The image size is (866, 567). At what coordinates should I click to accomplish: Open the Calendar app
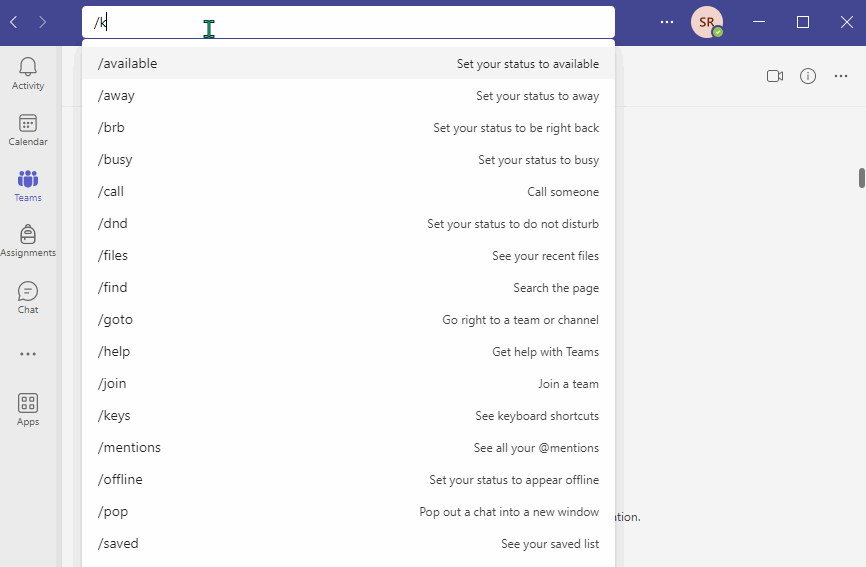click(x=28, y=130)
